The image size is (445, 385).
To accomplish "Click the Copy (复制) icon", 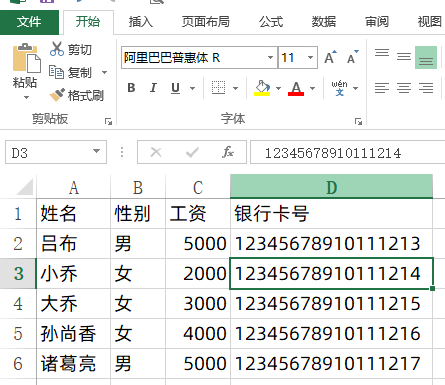I will [56, 72].
